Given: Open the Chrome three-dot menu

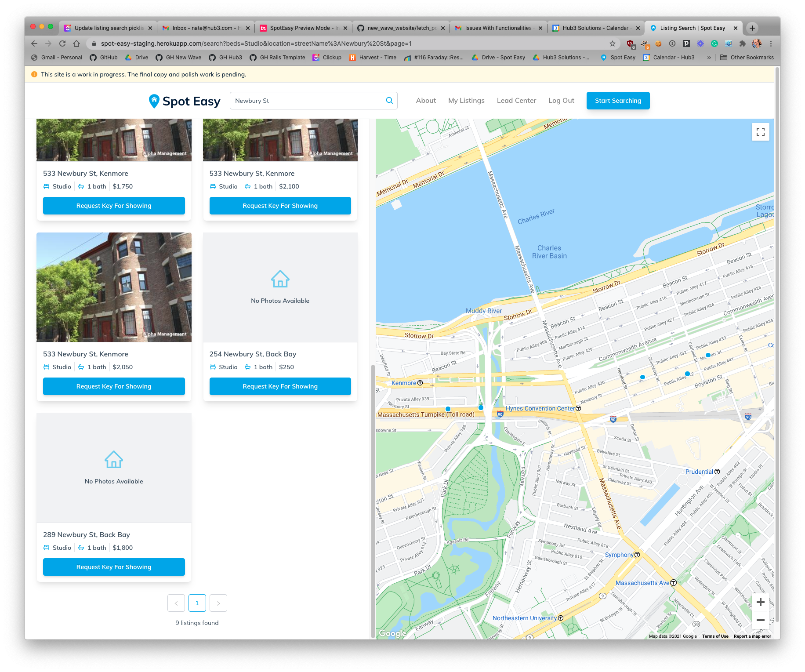Looking at the screenshot, I should 770,44.
